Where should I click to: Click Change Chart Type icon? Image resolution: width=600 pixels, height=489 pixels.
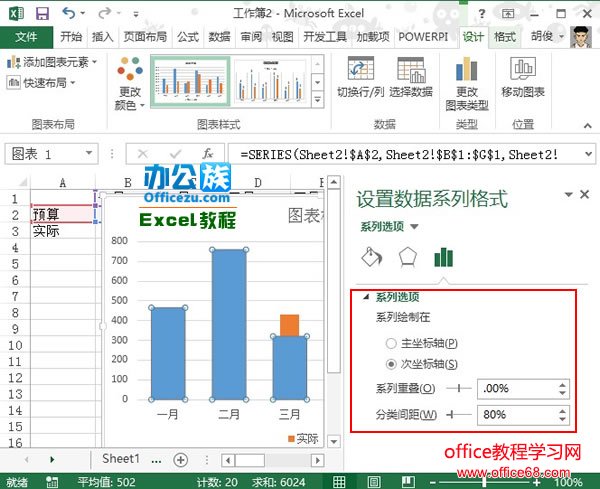pyautogui.click(x=466, y=68)
